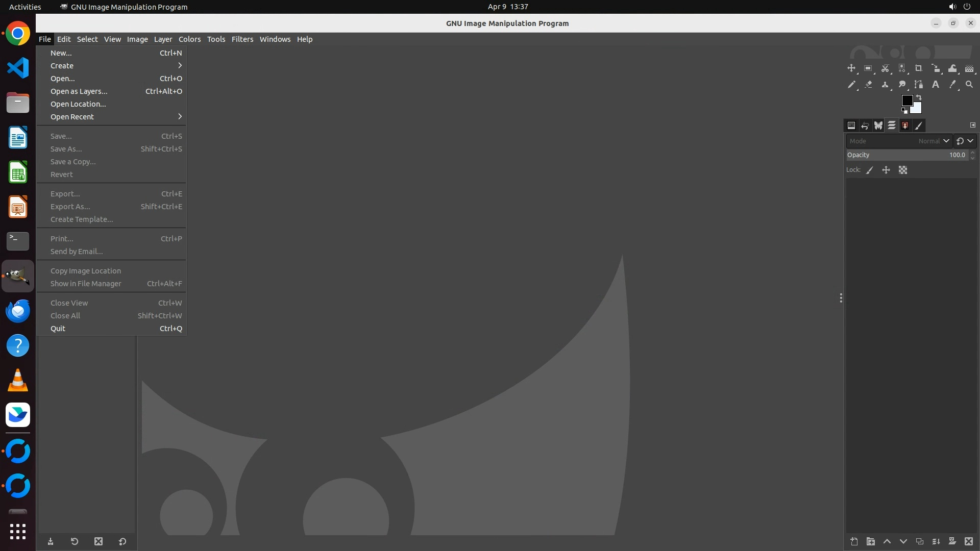Choose Open as Layers from File menu
The image size is (980, 551).
(x=79, y=91)
